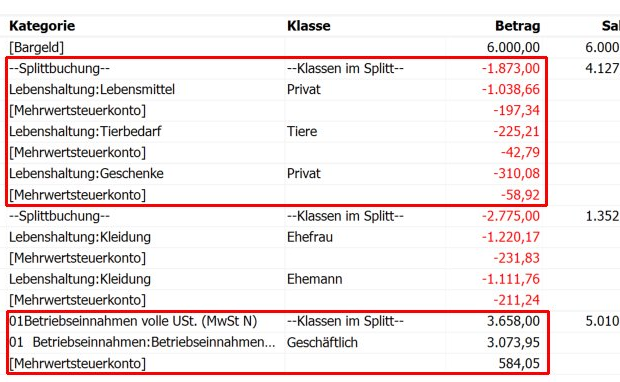620x382 pixels.
Task: Click the -1.873,00 split total amount
Action: [510, 68]
